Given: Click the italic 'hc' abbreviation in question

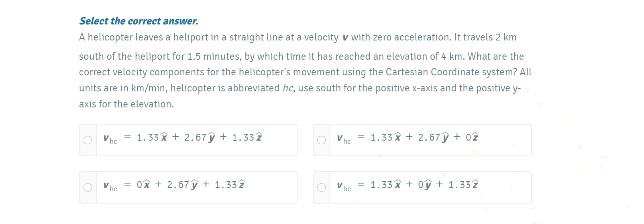Looking at the screenshot, I should (x=288, y=88).
